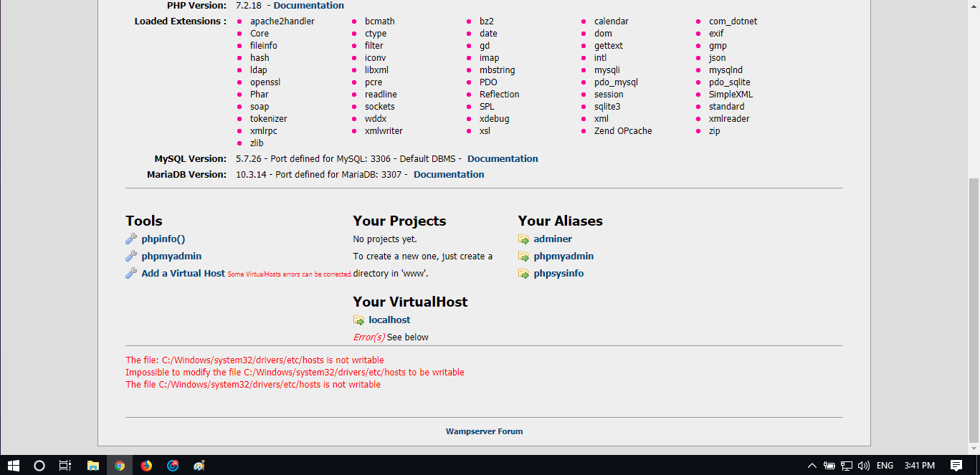
Task: Click the vertical scrollbar thumb
Action: pos(974,310)
